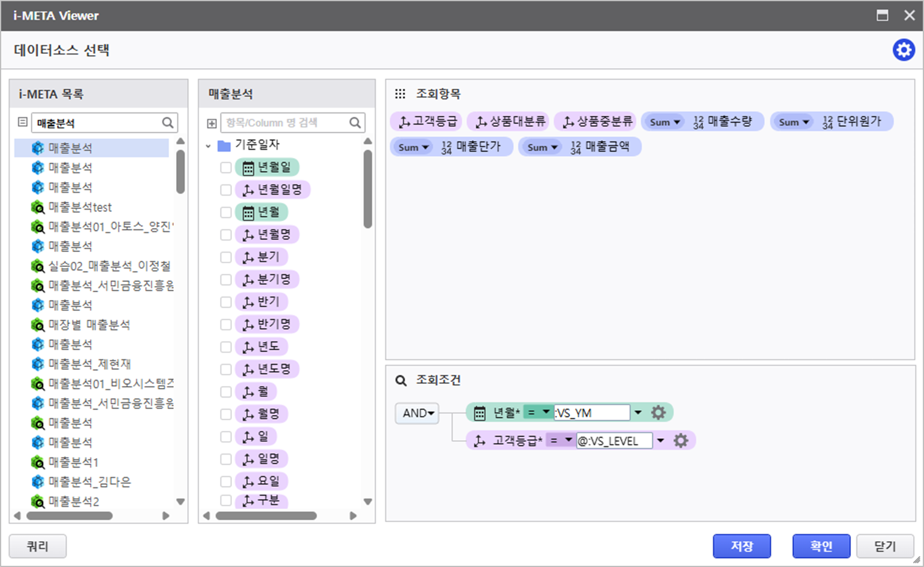Click the dimension icon on 상품중분류 chip
This screenshot has height=567, width=924.
pos(568,122)
